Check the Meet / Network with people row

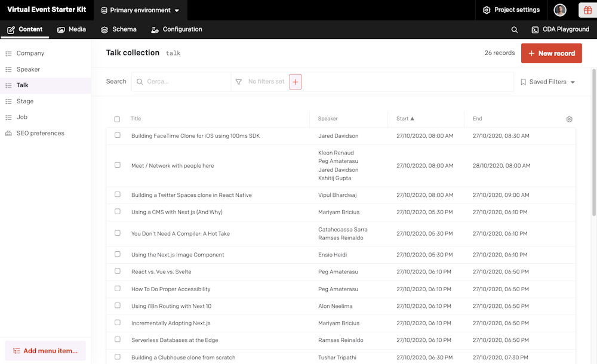[117, 165]
